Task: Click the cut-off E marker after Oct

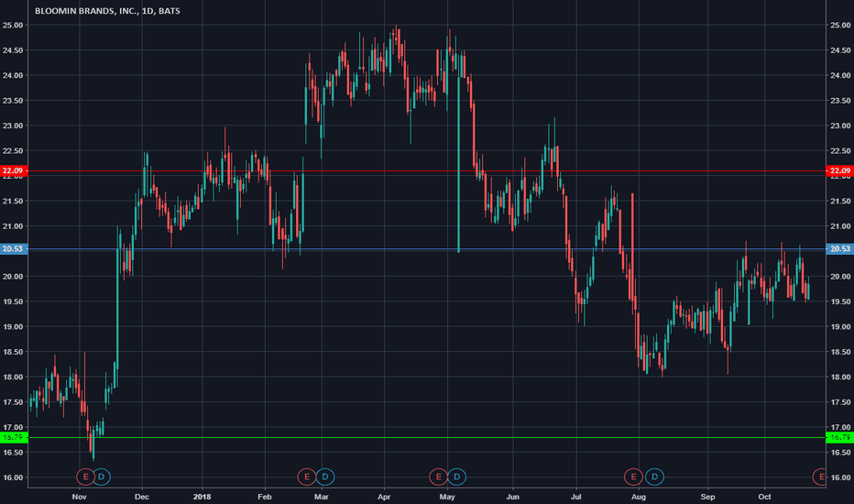Action: tap(820, 477)
